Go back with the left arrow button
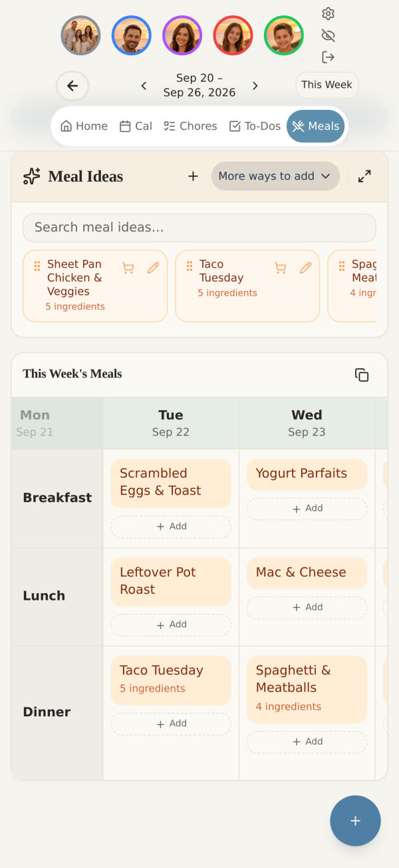399x868 pixels. coord(72,86)
